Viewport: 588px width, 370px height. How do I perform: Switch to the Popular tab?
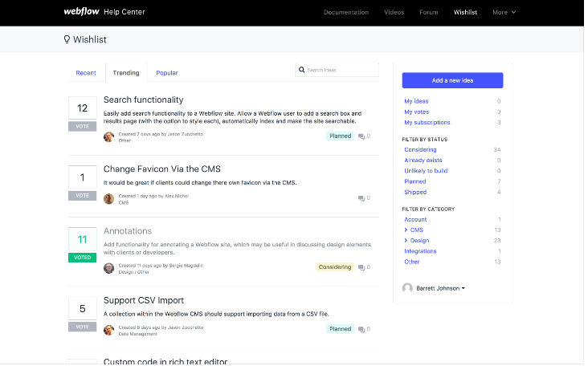(x=167, y=73)
